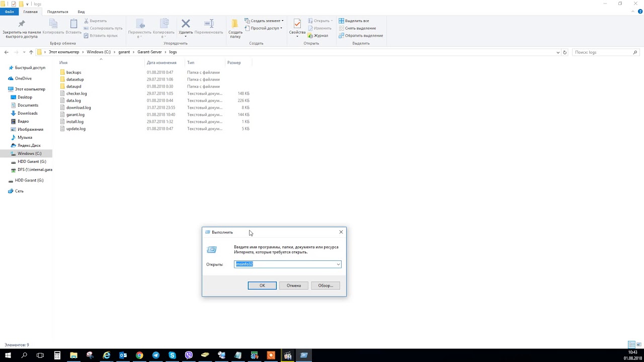
Task: Select checker.log file
Action: point(76,94)
